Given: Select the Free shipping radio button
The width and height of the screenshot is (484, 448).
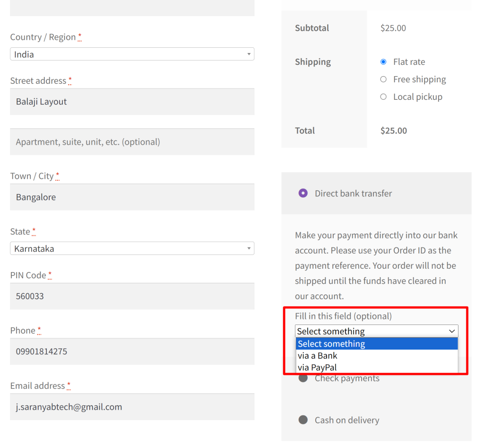Looking at the screenshot, I should click(x=383, y=79).
